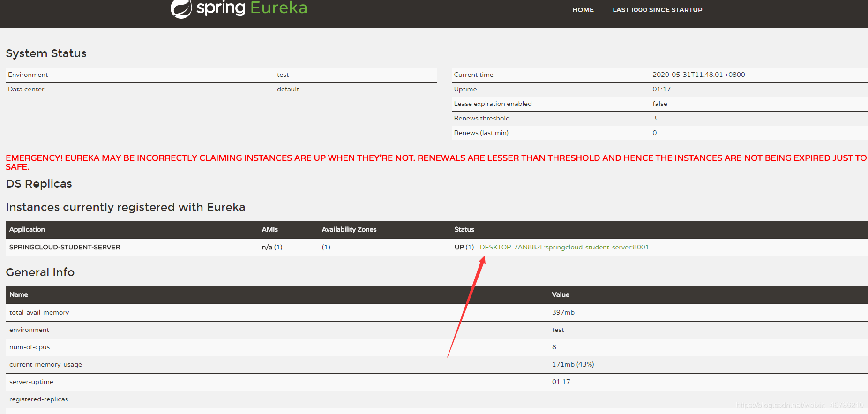Image resolution: width=868 pixels, height=414 pixels.
Task: Click the Current time value 2020-05-31T11:48:01
Action: coord(698,75)
